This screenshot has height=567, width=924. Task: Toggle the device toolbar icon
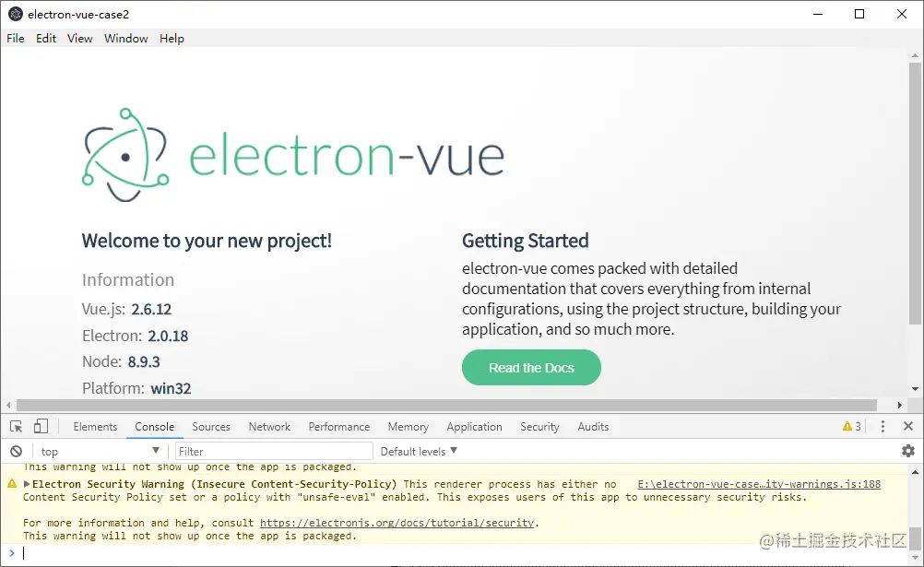pyautogui.click(x=41, y=426)
